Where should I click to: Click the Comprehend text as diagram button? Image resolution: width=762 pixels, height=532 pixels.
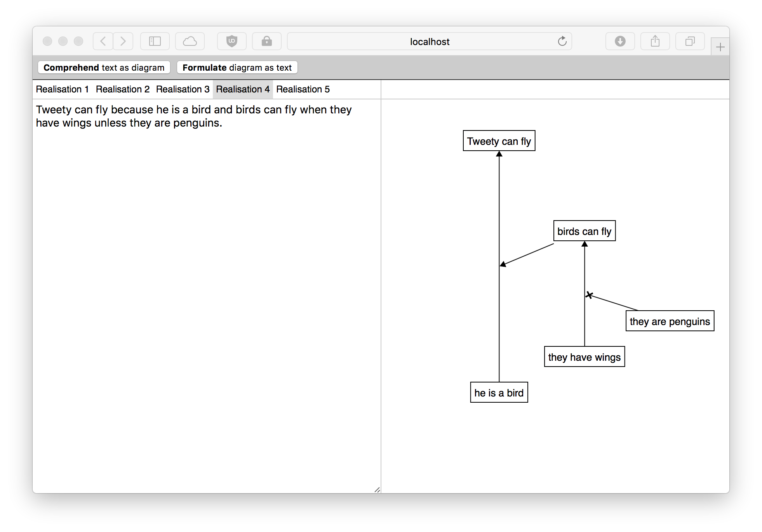[104, 68]
